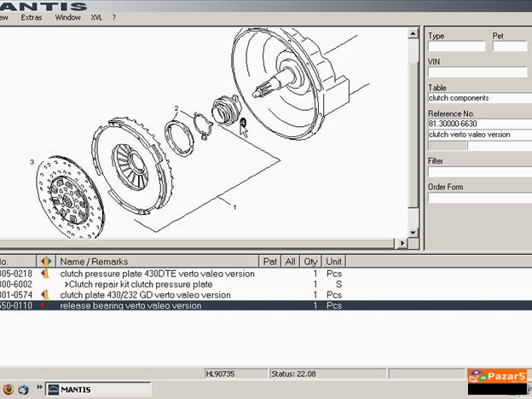This screenshot has width=532, height=399.
Task: Open the XVL menu
Action: [96, 17]
